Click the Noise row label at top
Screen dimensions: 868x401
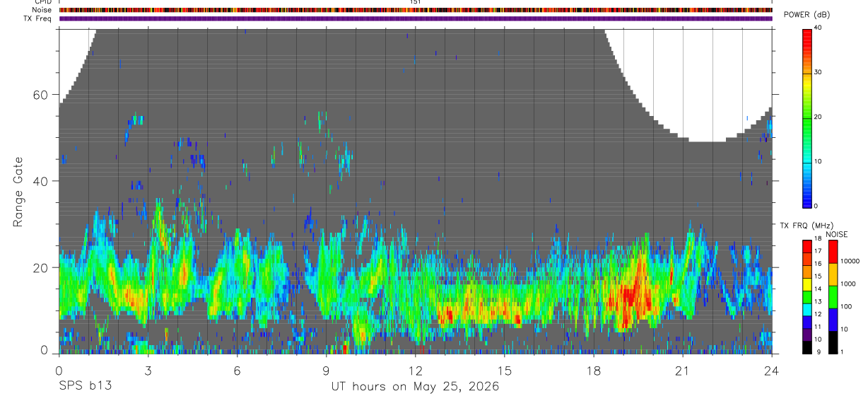pyautogui.click(x=42, y=10)
